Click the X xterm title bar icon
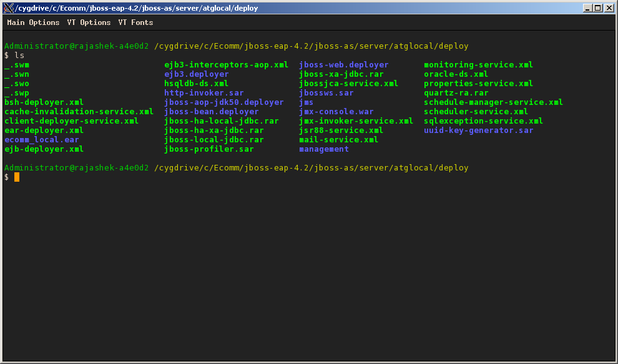The height and width of the screenshot is (364, 618). [9, 8]
